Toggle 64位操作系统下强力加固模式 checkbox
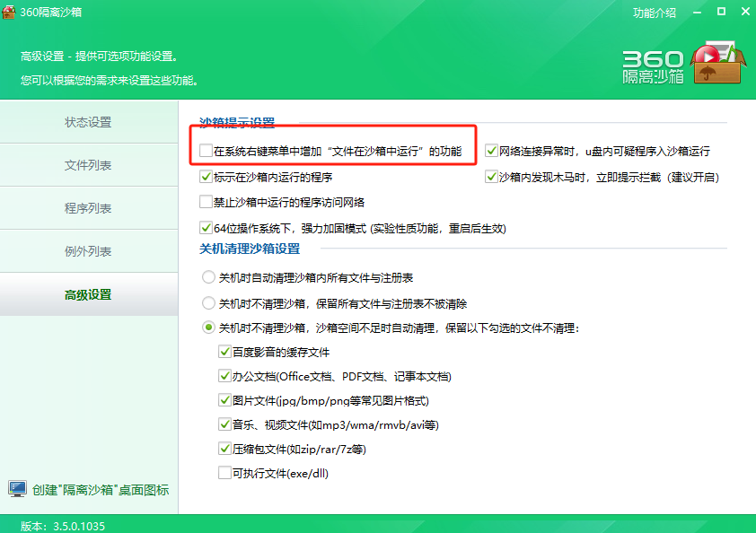The width and height of the screenshot is (756, 533). coord(207,229)
